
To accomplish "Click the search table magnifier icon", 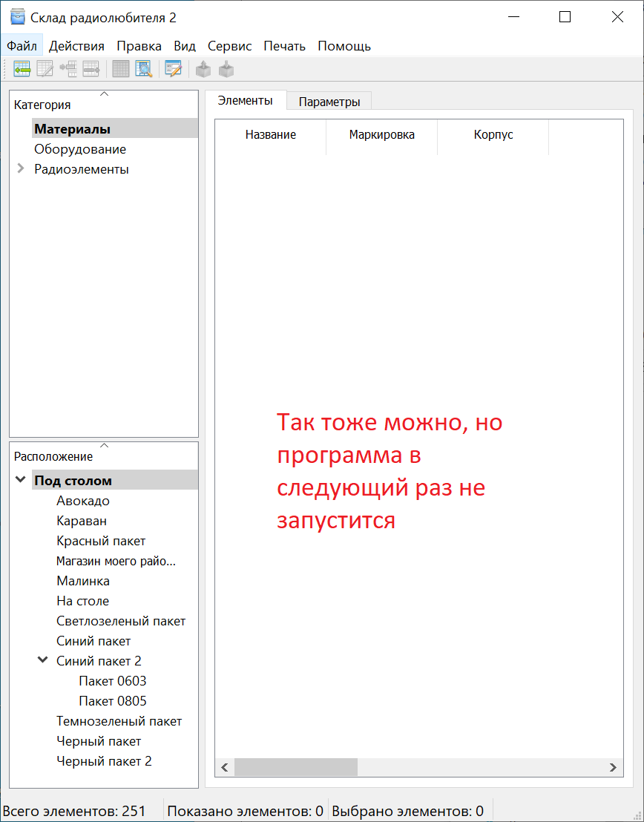I will (x=143, y=69).
